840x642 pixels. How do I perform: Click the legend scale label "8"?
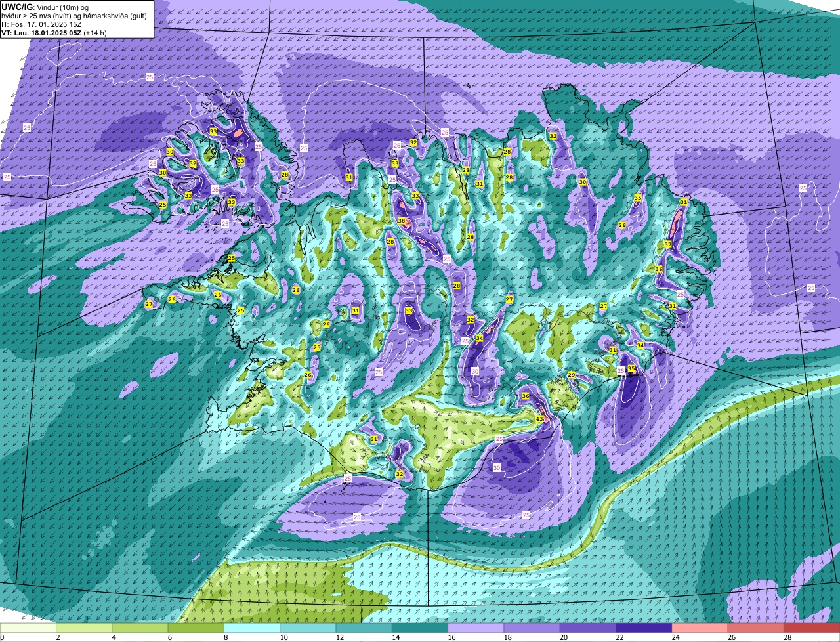point(226,637)
